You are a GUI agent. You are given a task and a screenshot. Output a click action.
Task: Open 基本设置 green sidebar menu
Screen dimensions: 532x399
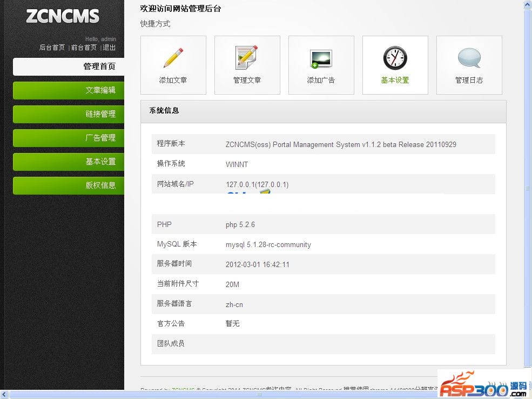(69, 162)
